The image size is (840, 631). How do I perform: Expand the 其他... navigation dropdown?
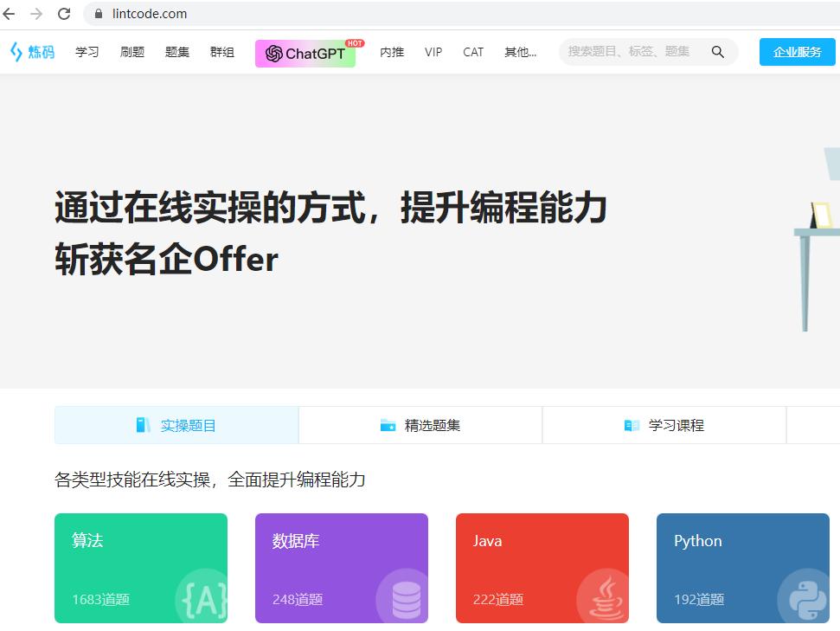tap(521, 52)
